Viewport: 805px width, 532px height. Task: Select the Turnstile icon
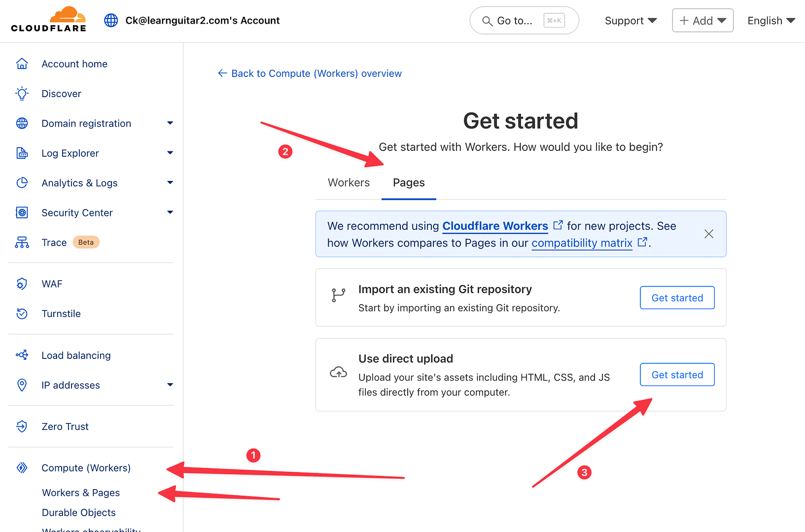tap(22, 314)
